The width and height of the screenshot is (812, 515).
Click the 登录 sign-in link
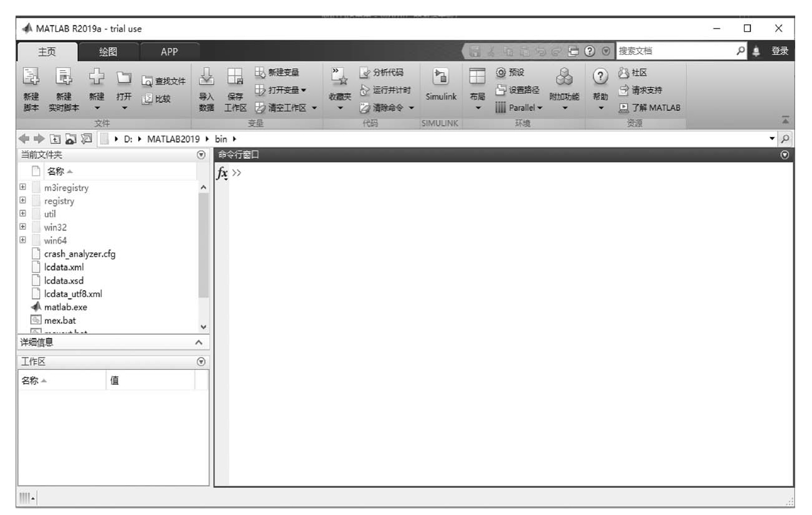pos(780,51)
